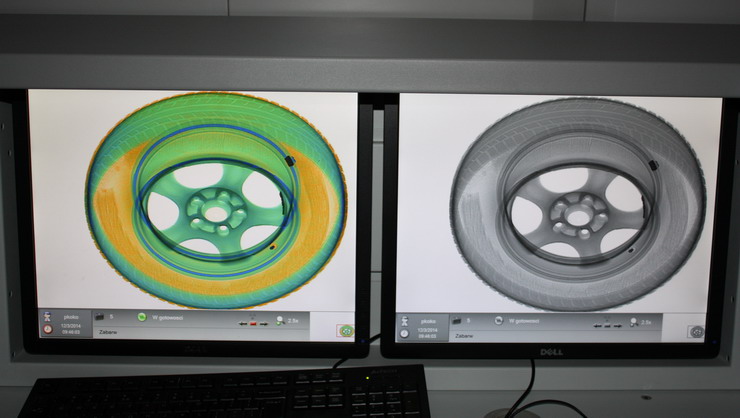Click the green ready status icon

click(141, 317)
